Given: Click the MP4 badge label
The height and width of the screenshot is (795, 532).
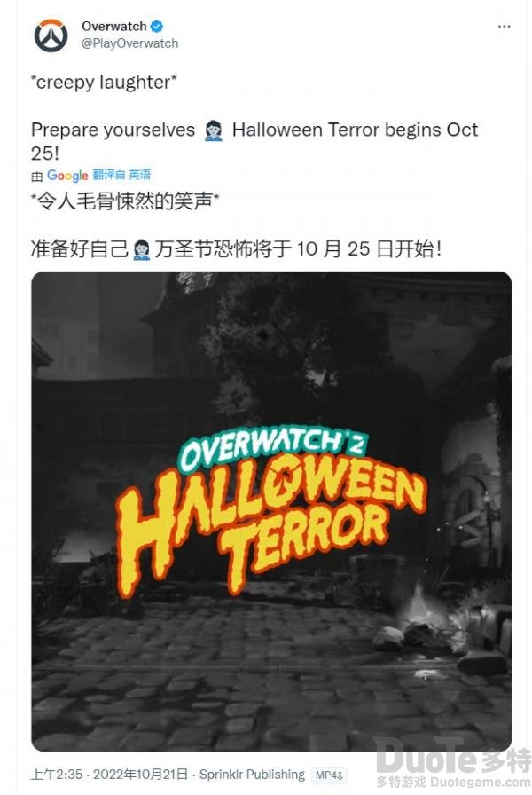Looking at the screenshot, I should click(329, 775).
